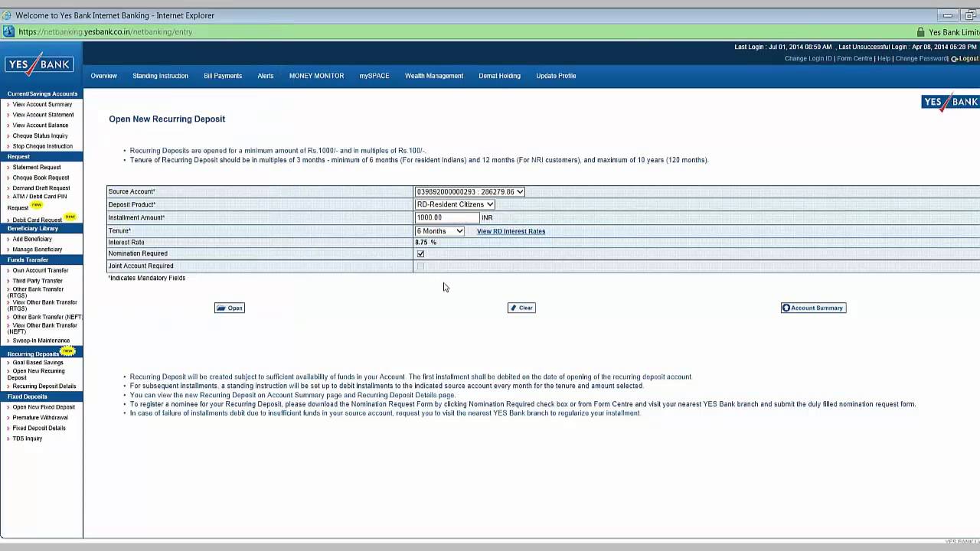Image resolution: width=980 pixels, height=551 pixels.
Task: Click the Logout icon link
Action: pos(965,59)
